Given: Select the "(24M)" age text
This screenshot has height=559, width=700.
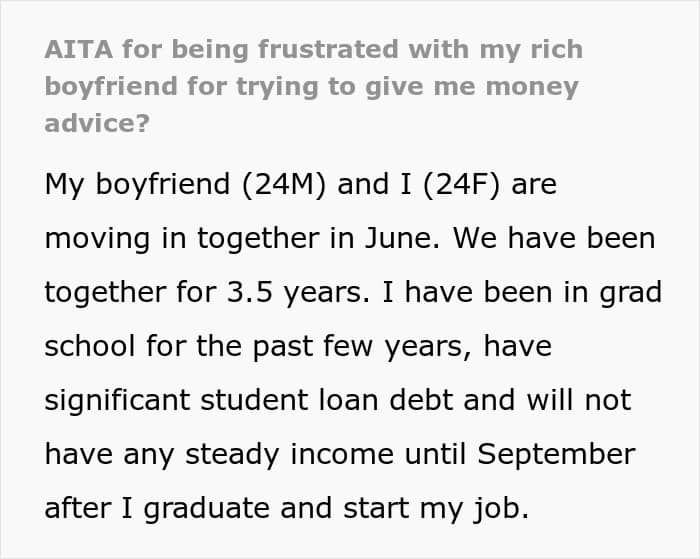Looking at the screenshot, I should (x=284, y=184).
